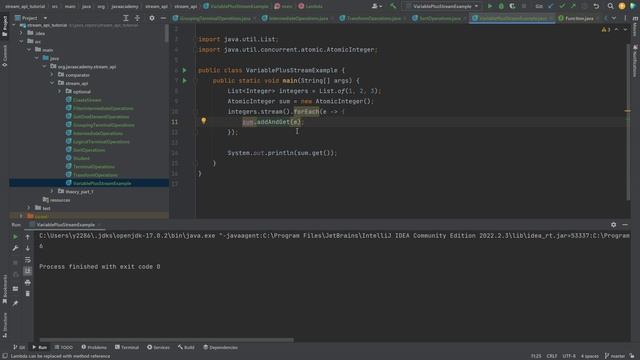Open TODO tool window
The image size is (640, 360).
(x=64, y=347)
